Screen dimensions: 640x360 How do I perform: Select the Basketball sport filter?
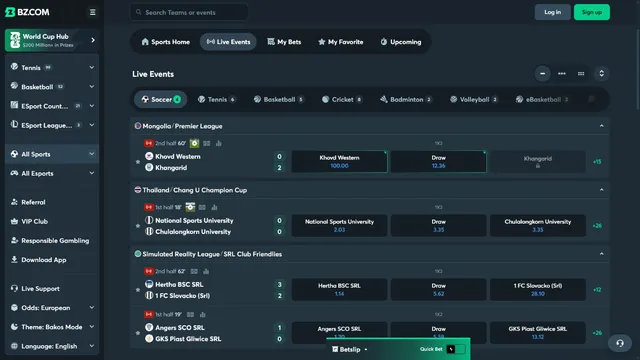[279, 99]
